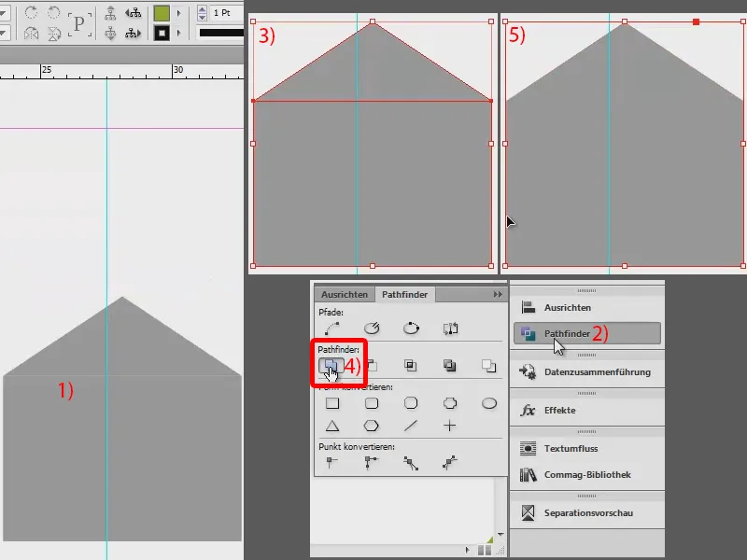747x560 pixels.
Task: Convert shape to beveled rectangle
Action: pyautogui.click(x=411, y=403)
